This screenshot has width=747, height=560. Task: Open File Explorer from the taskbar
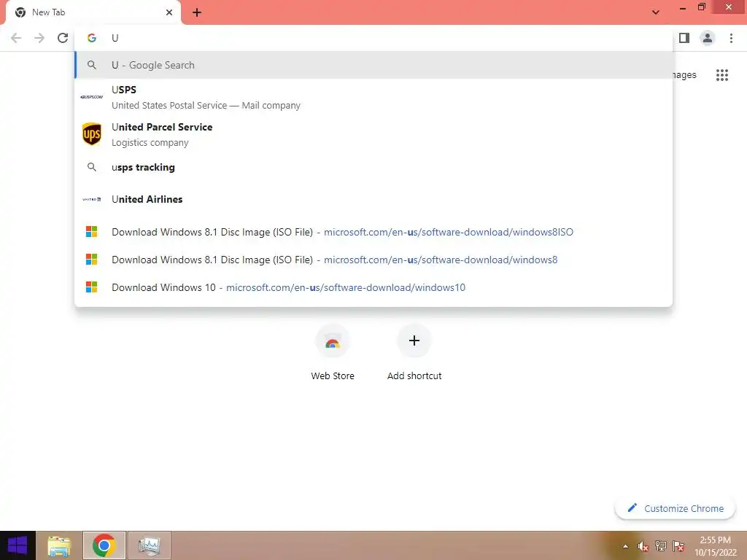tap(60, 545)
